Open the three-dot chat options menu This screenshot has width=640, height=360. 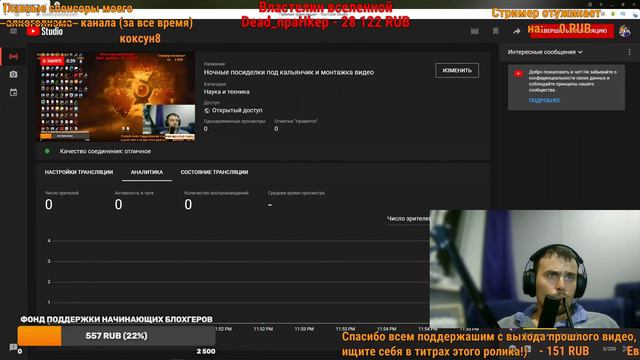[x=629, y=52]
